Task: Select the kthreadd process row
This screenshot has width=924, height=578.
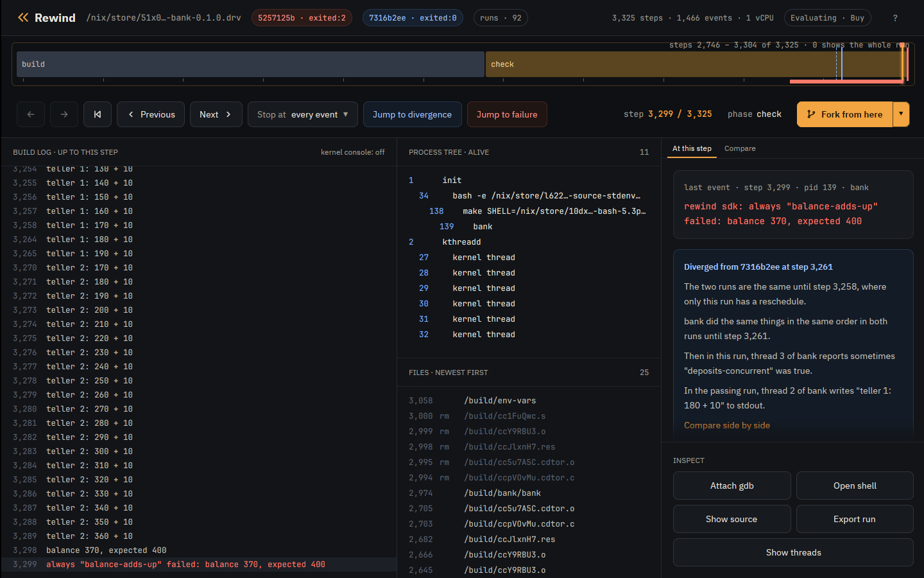Action: click(x=529, y=242)
